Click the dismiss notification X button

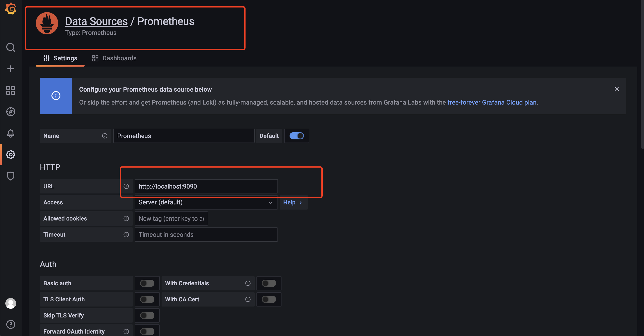click(616, 89)
